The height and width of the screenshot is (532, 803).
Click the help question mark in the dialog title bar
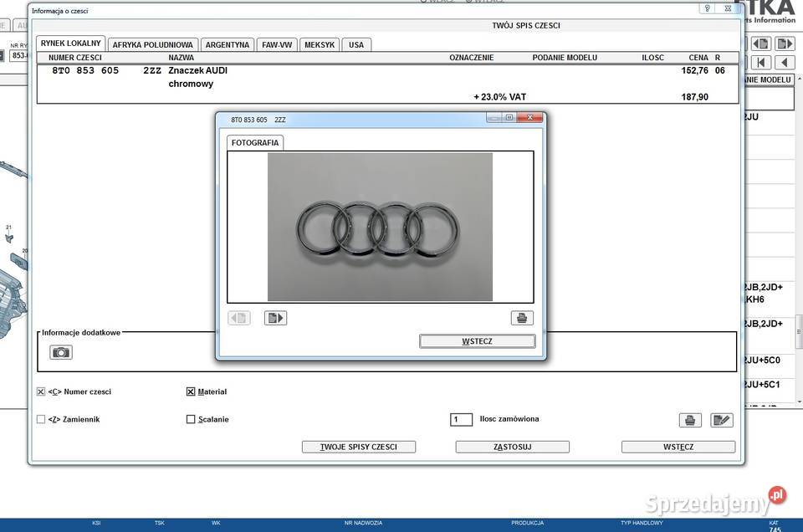(x=708, y=8)
